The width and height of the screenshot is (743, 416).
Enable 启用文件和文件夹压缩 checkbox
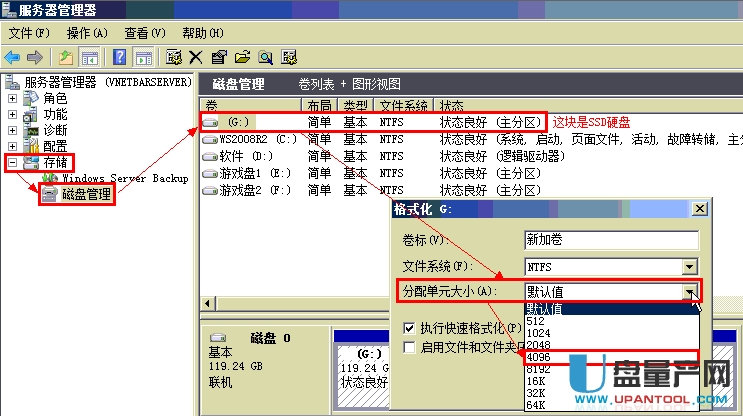click(409, 347)
